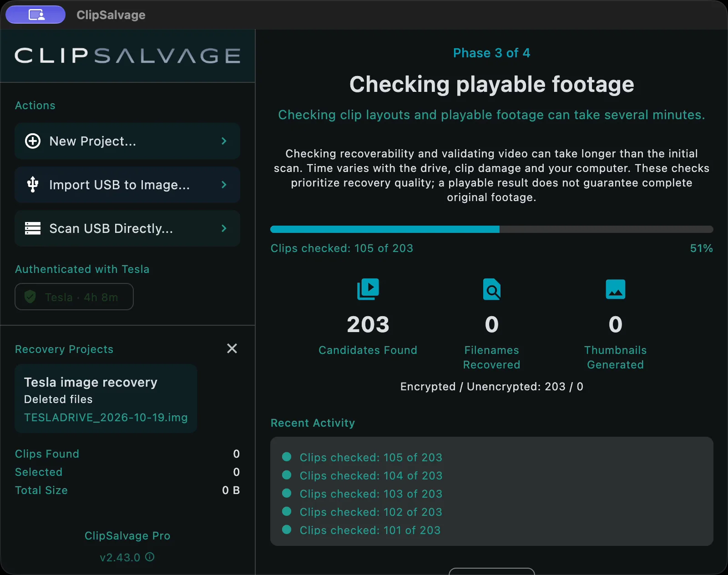Choose Import USB to Image

127,185
